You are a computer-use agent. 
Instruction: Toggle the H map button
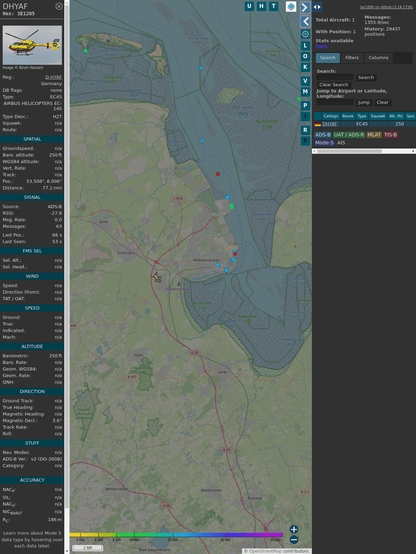coord(261,6)
